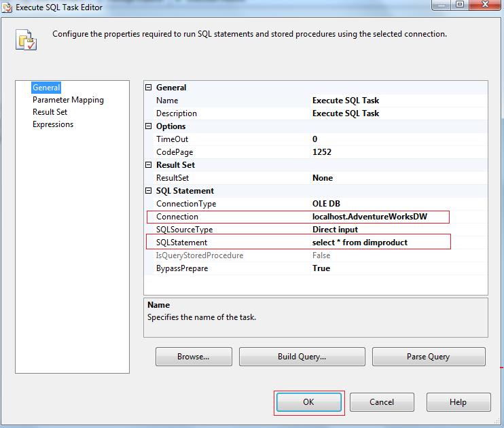Collapse the Result Set property category

pos(149,165)
